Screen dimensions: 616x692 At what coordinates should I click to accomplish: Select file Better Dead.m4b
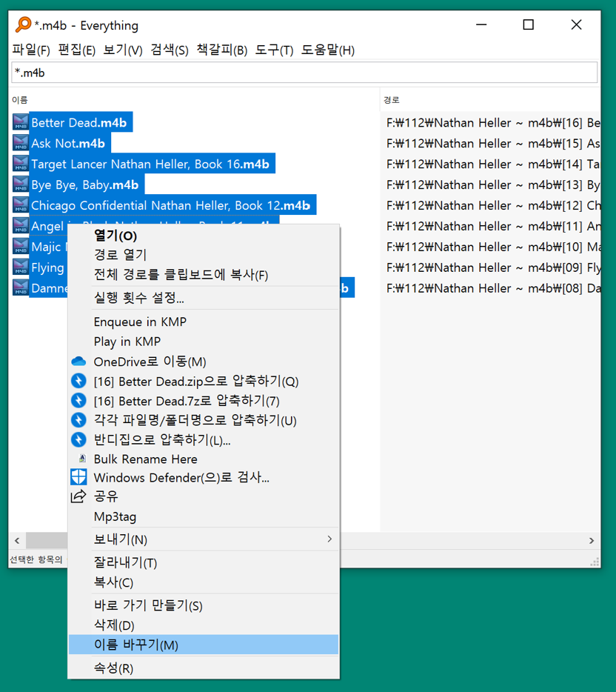(79, 122)
